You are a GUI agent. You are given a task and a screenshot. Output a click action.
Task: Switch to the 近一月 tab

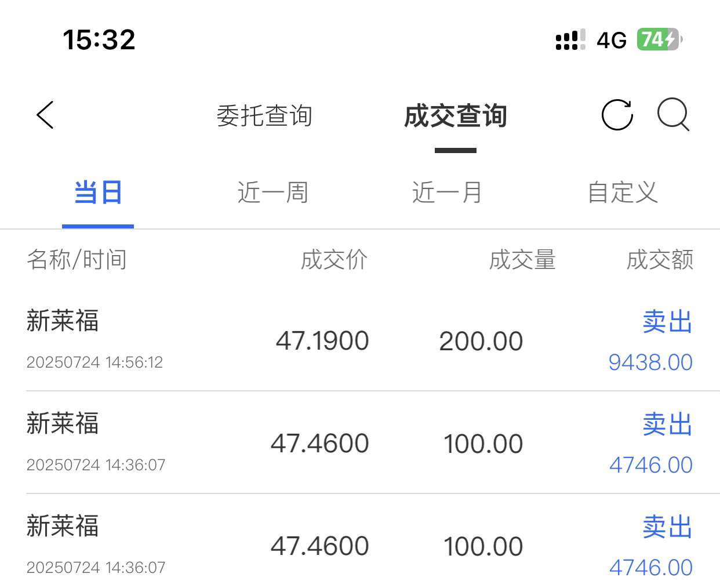447,193
